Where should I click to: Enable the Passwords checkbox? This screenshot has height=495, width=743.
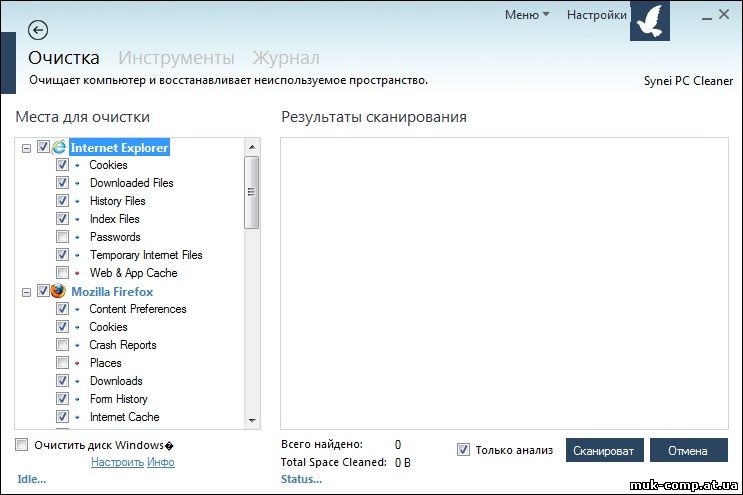coord(62,236)
